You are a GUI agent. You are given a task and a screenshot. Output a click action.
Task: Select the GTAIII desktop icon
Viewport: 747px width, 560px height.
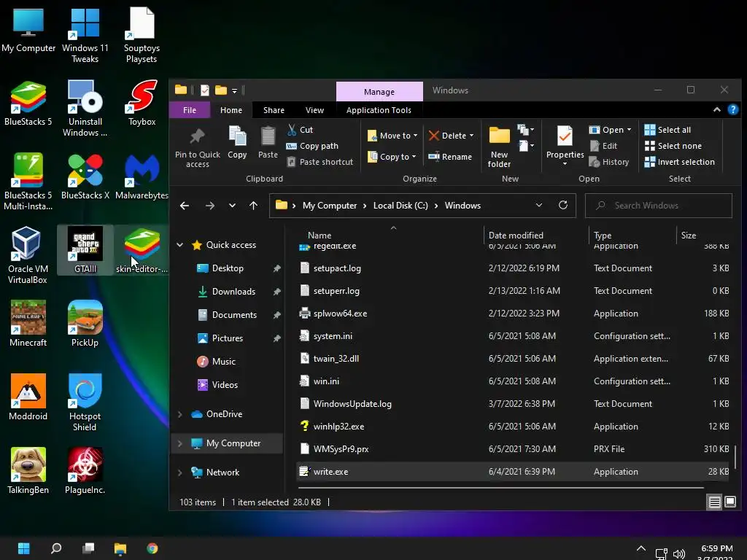85,249
